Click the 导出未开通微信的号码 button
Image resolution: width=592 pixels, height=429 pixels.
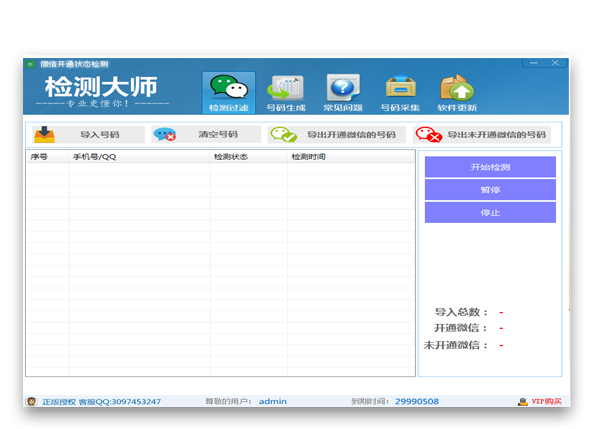click(x=482, y=135)
